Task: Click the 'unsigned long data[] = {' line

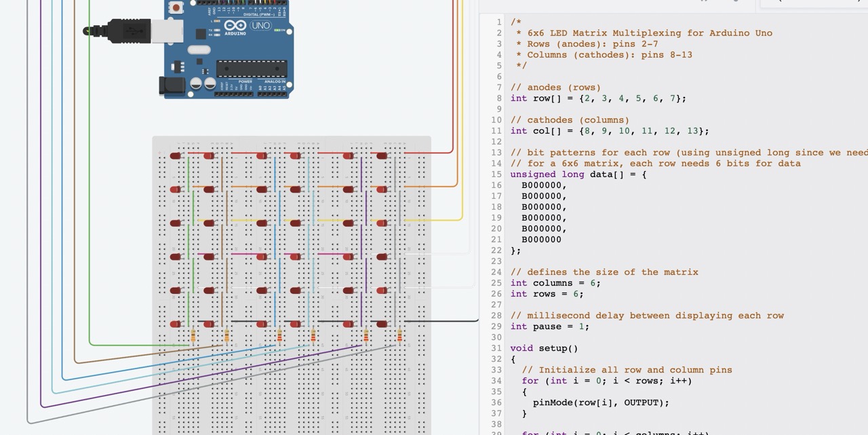Action: [x=578, y=174]
